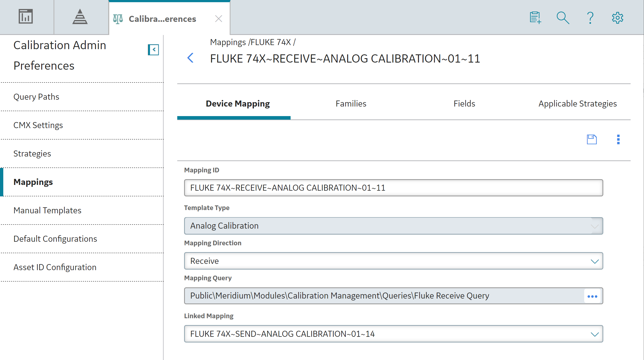Click the Mapping Direction label
Image resolution: width=644 pixels, height=360 pixels.
(x=213, y=243)
